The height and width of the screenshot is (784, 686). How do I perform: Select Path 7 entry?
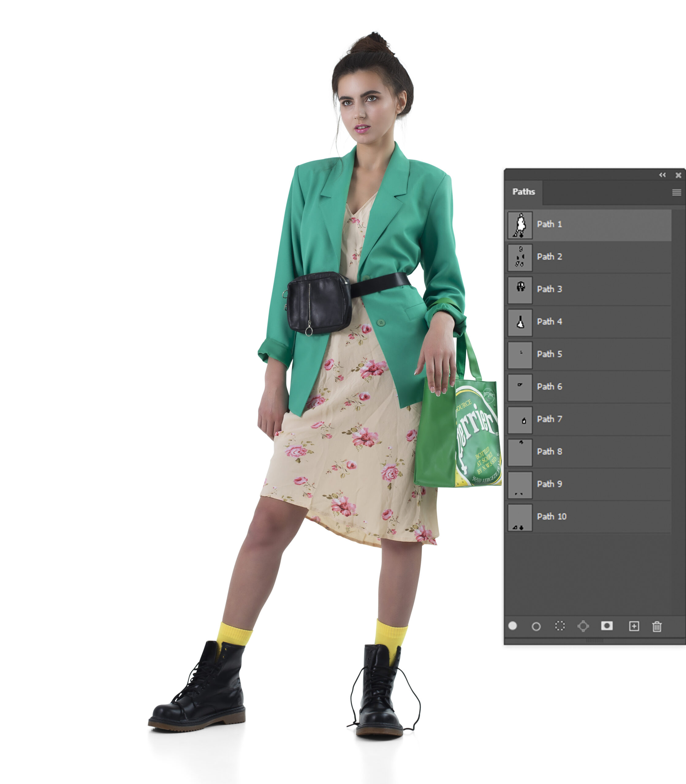(x=549, y=419)
